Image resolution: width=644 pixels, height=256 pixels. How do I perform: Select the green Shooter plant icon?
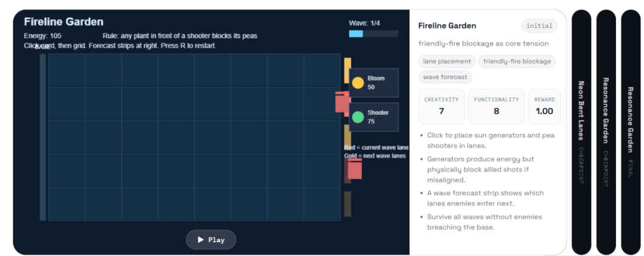point(358,117)
